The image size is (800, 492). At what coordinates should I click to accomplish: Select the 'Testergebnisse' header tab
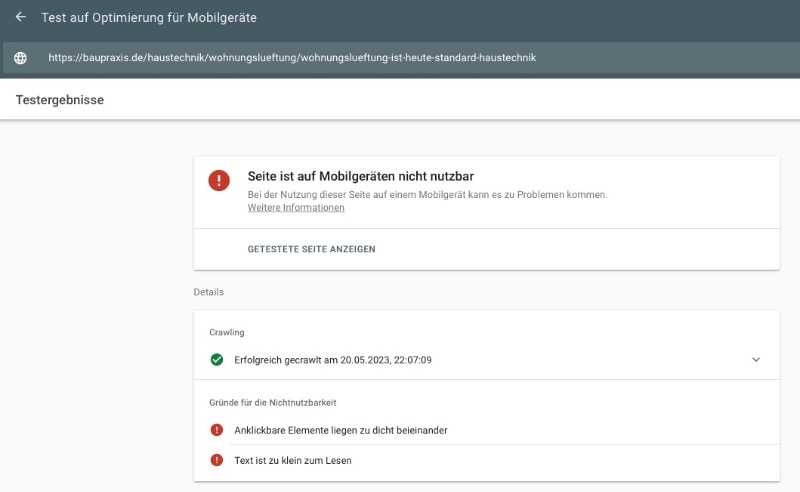[60, 100]
